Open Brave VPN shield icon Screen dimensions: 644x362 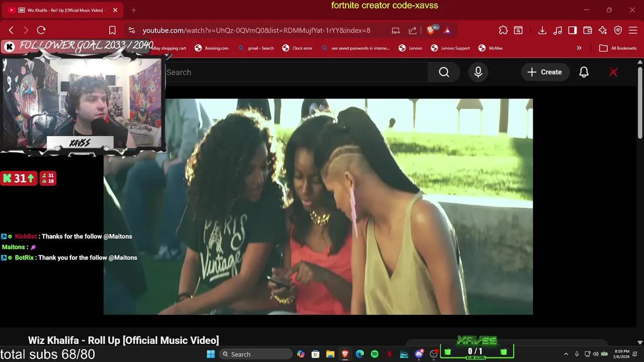tap(618, 30)
